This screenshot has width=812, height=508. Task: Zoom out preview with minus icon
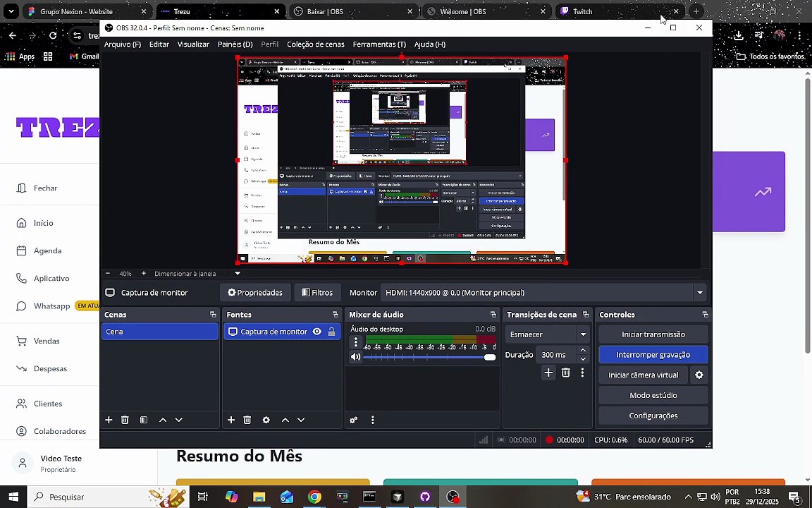pyautogui.click(x=108, y=273)
